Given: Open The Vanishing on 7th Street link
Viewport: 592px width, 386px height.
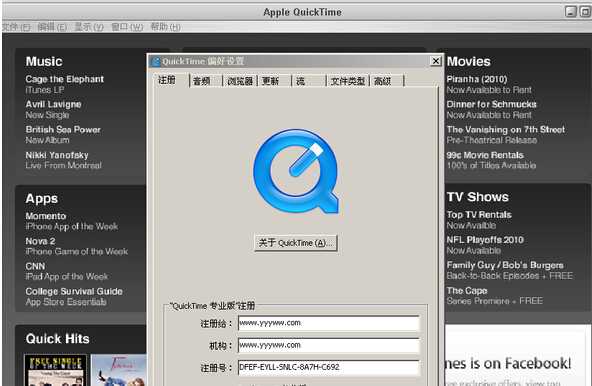Looking at the screenshot, I should point(506,135).
